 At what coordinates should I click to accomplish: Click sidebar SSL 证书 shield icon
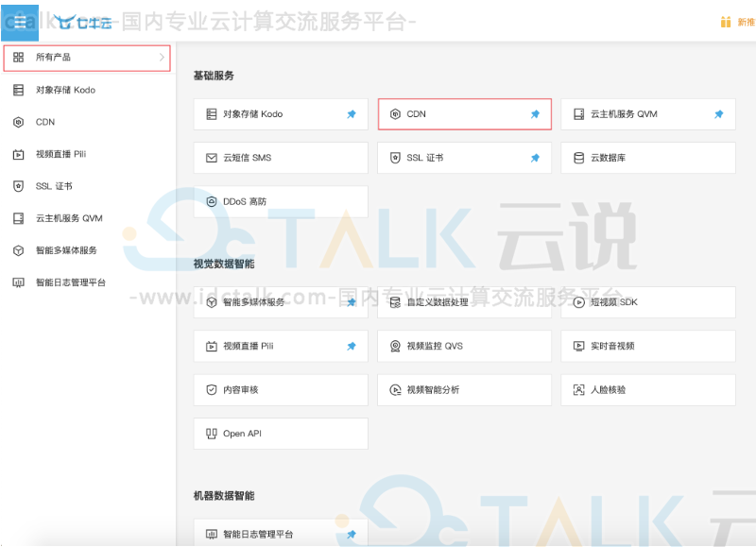[x=18, y=186]
